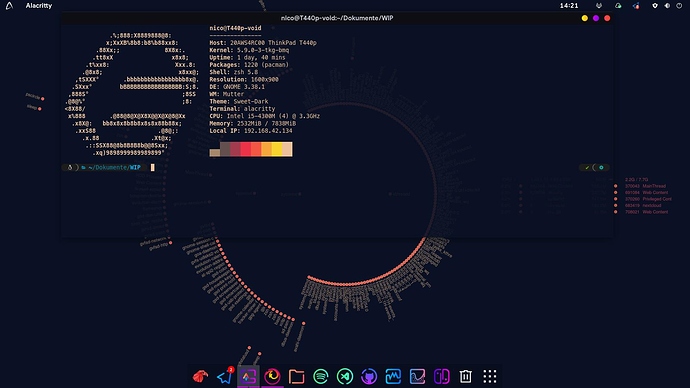Open GitLab tray indicator
The height and width of the screenshot is (388, 690).
click(599, 6)
